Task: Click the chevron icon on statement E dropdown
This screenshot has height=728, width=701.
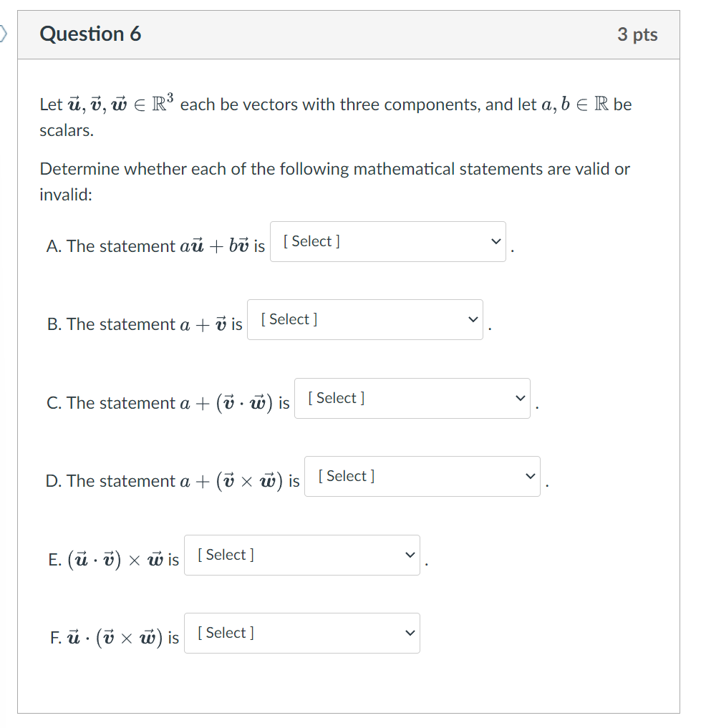Action: 409,554
